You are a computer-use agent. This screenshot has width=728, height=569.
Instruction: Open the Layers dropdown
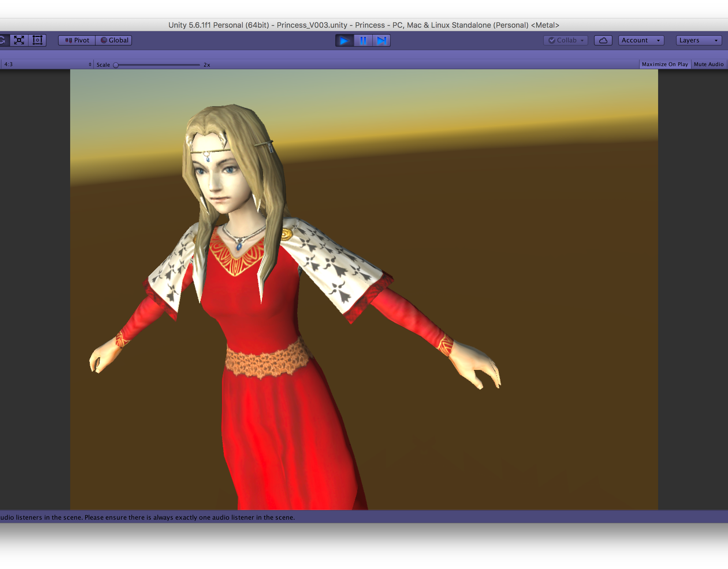tap(699, 40)
